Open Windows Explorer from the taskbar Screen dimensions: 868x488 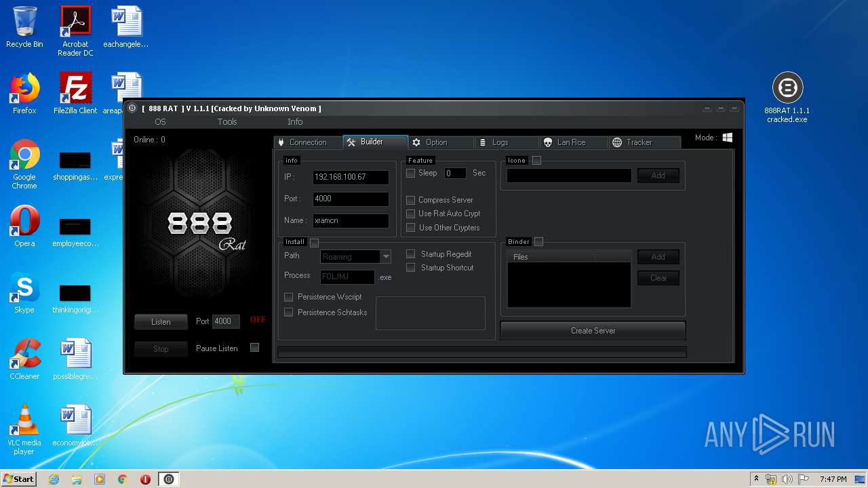coord(77,479)
